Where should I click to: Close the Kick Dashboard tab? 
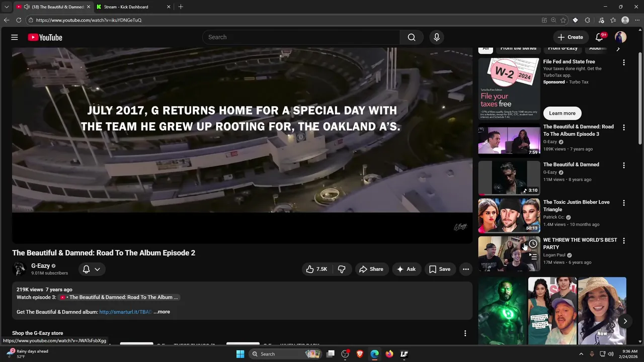169,7
